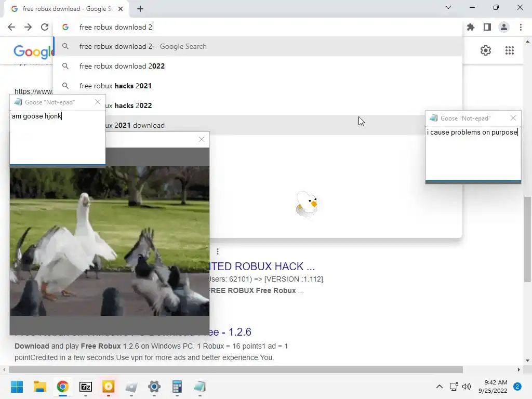532x399 pixels.
Task: Go forward using browser forward arrow
Action: coord(28,27)
